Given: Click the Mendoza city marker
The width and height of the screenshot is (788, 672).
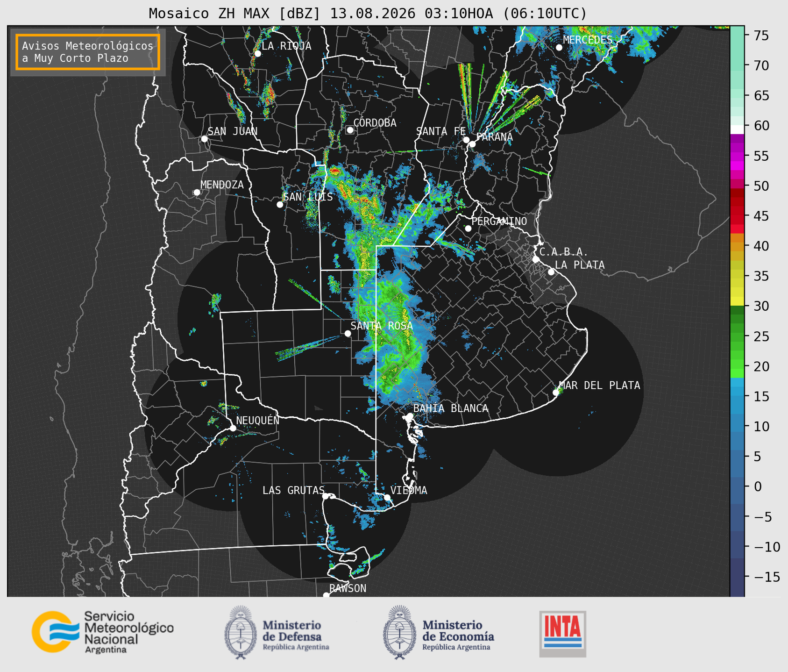Looking at the screenshot, I should pos(197,193).
